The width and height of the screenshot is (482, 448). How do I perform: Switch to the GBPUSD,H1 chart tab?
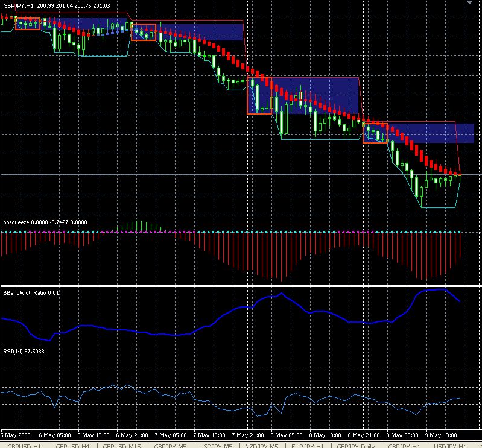pos(24,446)
